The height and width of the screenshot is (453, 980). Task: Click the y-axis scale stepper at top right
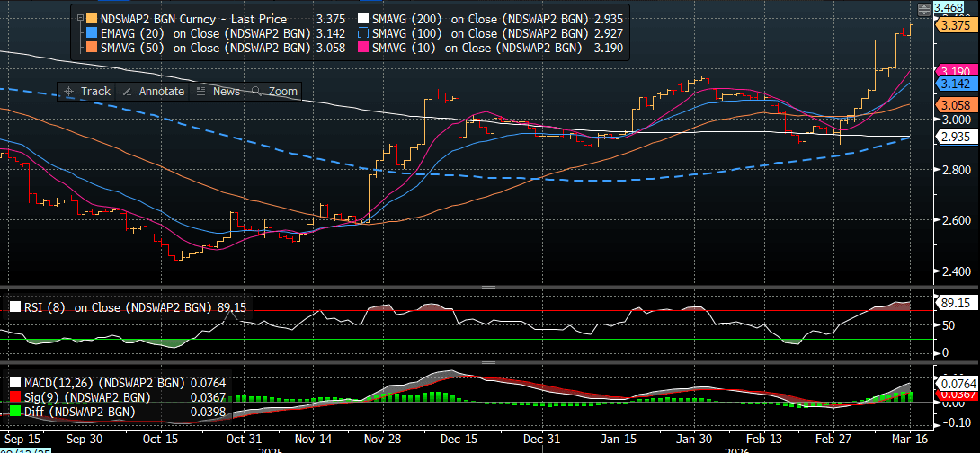pyautogui.click(x=922, y=8)
